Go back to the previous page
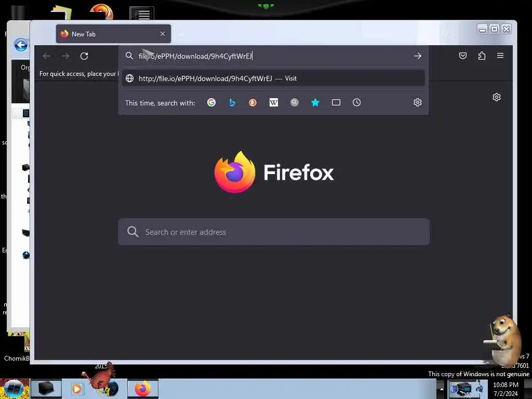The width and height of the screenshot is (532, 399). [x=47, y=56]
